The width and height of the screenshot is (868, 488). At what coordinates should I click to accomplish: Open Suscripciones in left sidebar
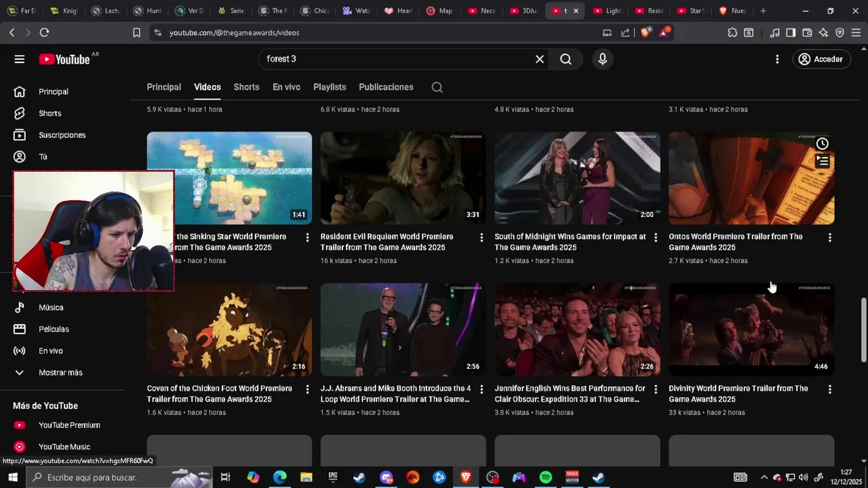point(62,135)
